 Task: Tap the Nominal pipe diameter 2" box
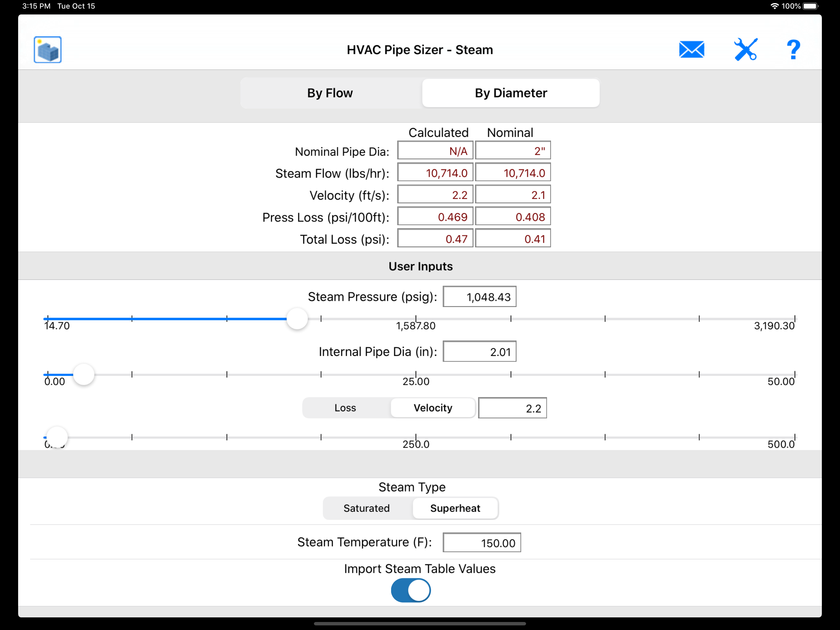pos(513,151)
